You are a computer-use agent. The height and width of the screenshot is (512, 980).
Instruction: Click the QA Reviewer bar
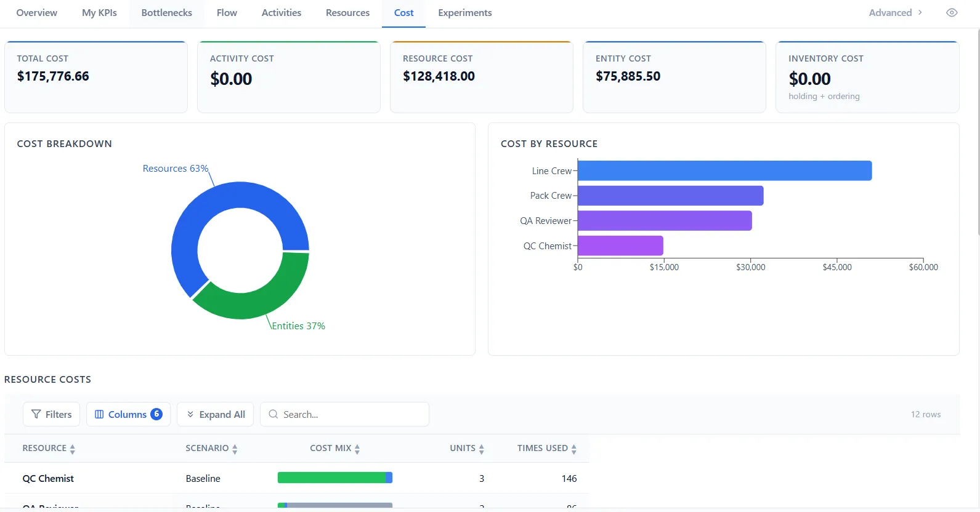(x=665, y=220)
